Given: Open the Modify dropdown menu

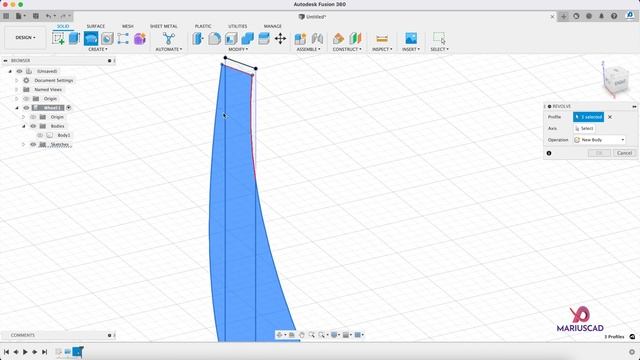Looking at the screenshot, I should click(238, 49).
